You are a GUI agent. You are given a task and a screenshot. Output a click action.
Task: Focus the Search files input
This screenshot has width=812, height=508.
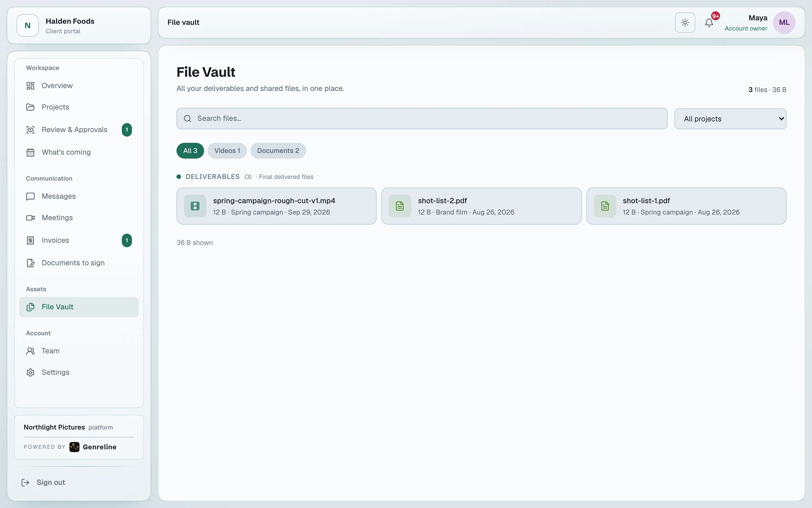(422, 118)
